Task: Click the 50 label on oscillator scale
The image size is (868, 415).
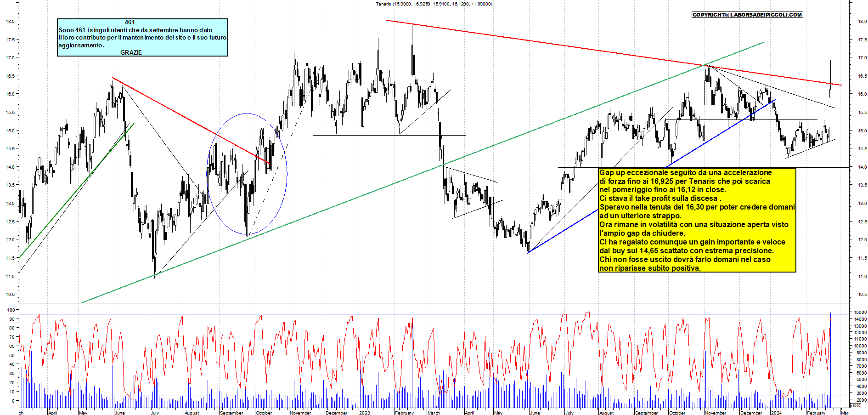Action: pos(12,355)
